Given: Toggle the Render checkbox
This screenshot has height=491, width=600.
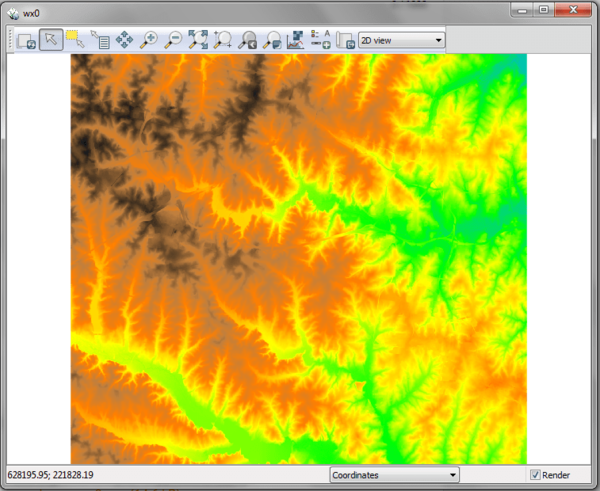Looking at the screenshot, I should [536, 475].
